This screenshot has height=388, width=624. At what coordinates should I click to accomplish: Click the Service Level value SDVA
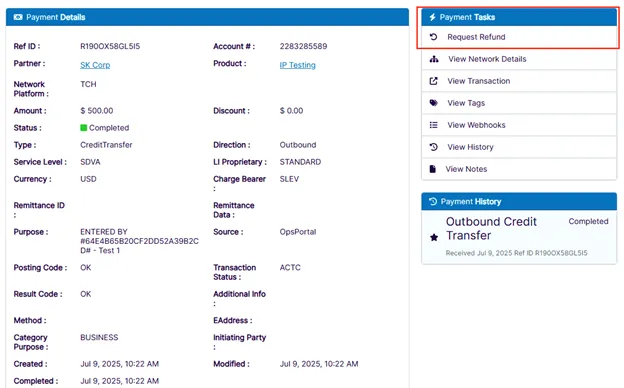point(90,162)
